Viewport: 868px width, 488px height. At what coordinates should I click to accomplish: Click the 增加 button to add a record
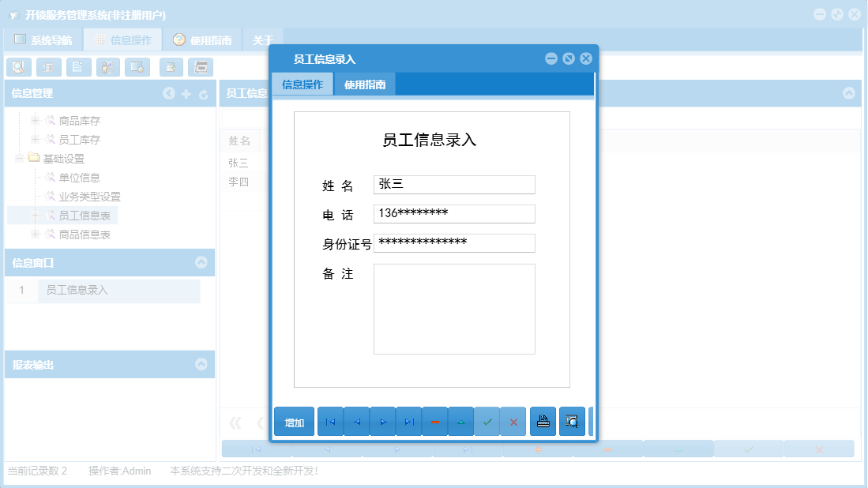[x=292, y=422]
